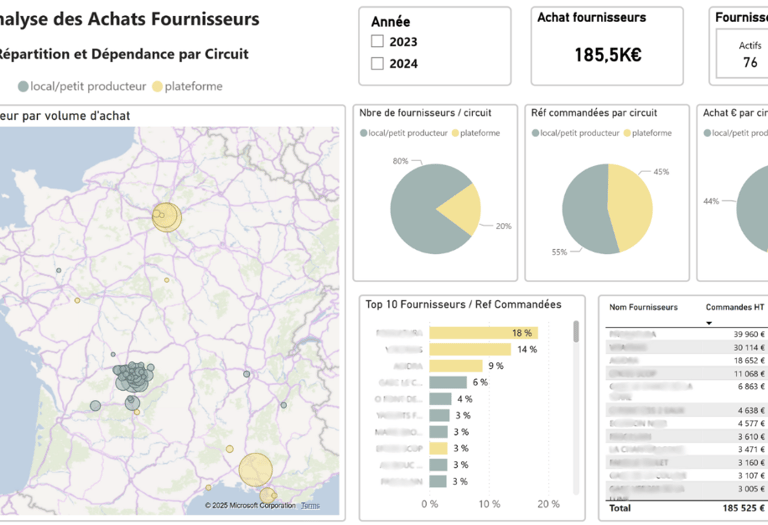The image size is (768, 525).
Task: Click the sort arrow under Commandes HT
Action: click(x=709, y=323)
